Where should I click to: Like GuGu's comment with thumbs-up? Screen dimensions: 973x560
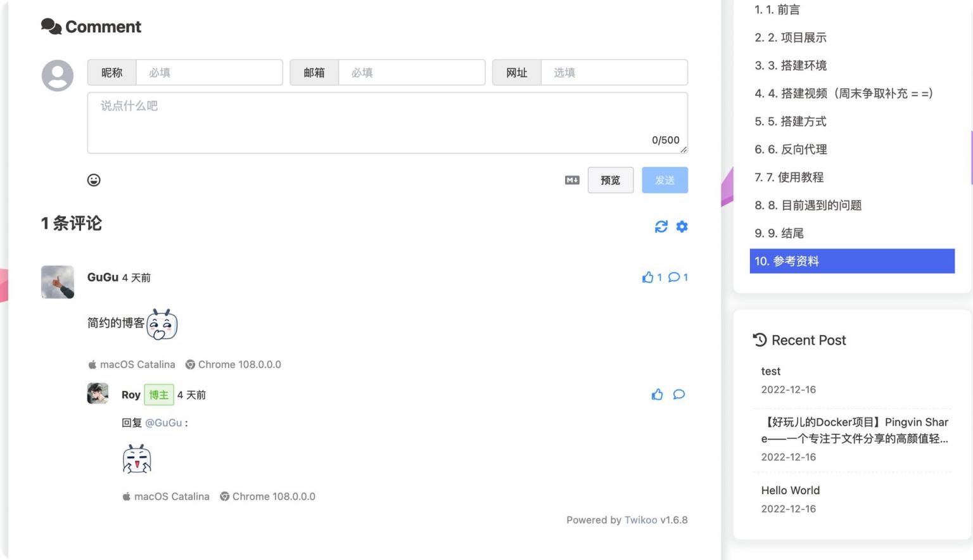pyautogui.click(x=647, y=277)
